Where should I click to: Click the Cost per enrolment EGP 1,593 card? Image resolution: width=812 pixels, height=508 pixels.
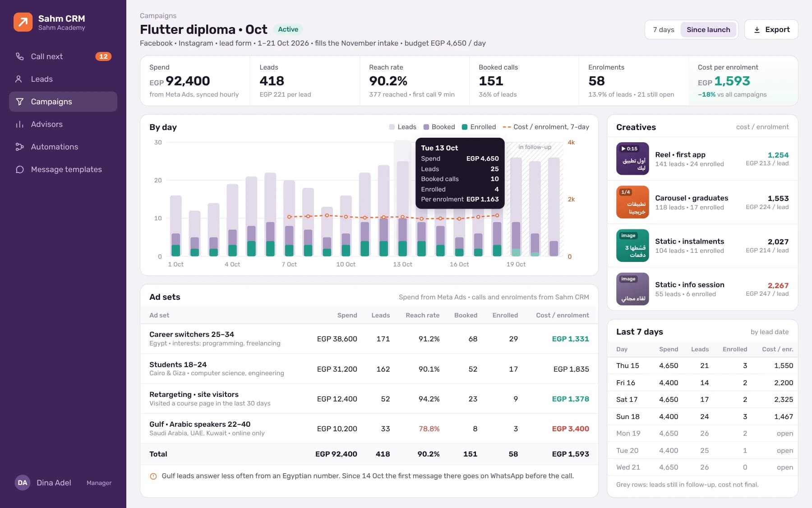pyautogui.click(x=743, y=81)
